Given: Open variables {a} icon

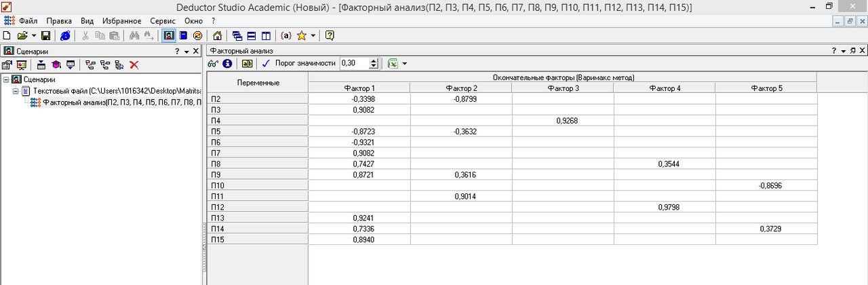Looking at the screenshot, I should click(x=286, y=35).
